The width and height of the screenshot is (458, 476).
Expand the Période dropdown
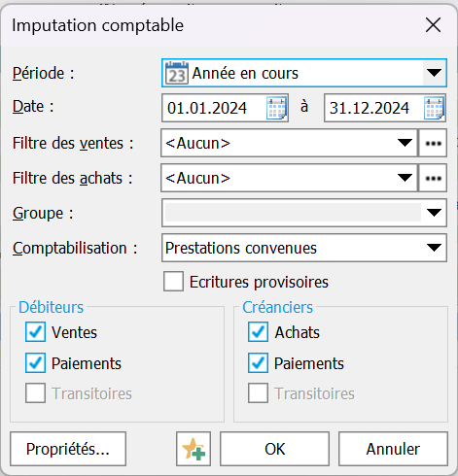coord(435,73)
